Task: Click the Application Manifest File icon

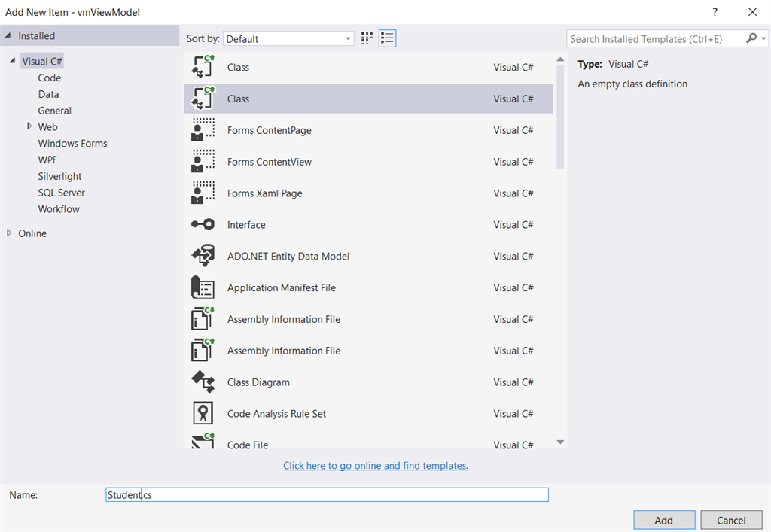Action: (203, 287)
